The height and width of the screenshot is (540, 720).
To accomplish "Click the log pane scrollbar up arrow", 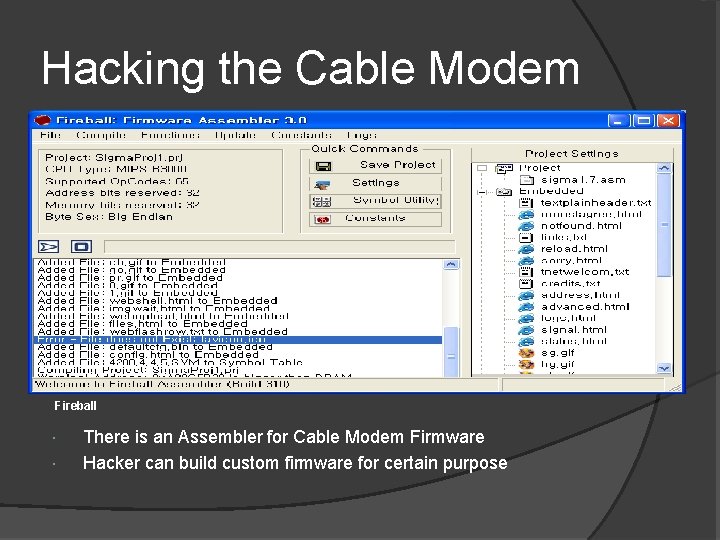I will (451, 264).
